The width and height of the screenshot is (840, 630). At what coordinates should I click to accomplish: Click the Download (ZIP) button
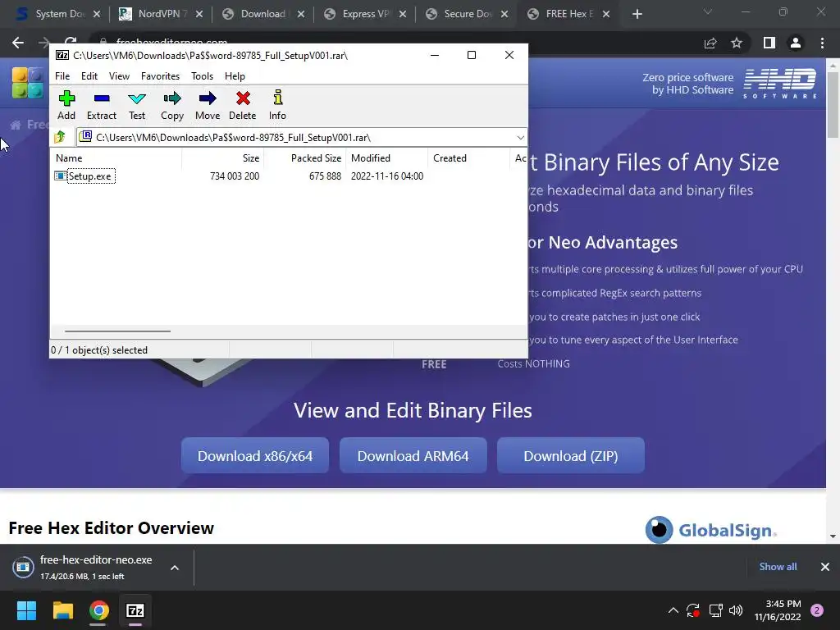tap(571, 456)
